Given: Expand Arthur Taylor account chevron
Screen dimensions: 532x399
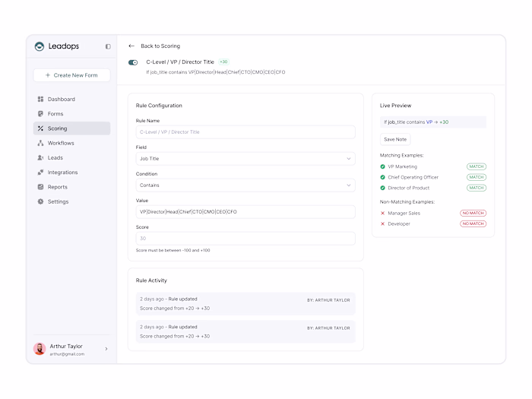Looking at the screenshot, I should 106,349.
